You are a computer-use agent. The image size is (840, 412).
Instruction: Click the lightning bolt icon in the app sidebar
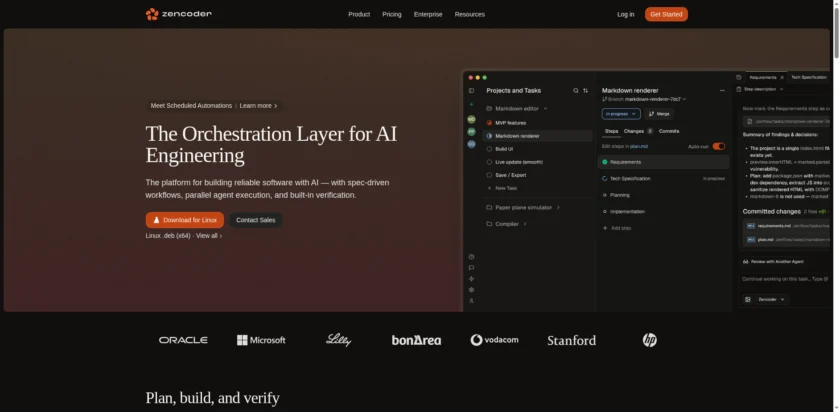[471, 279]
